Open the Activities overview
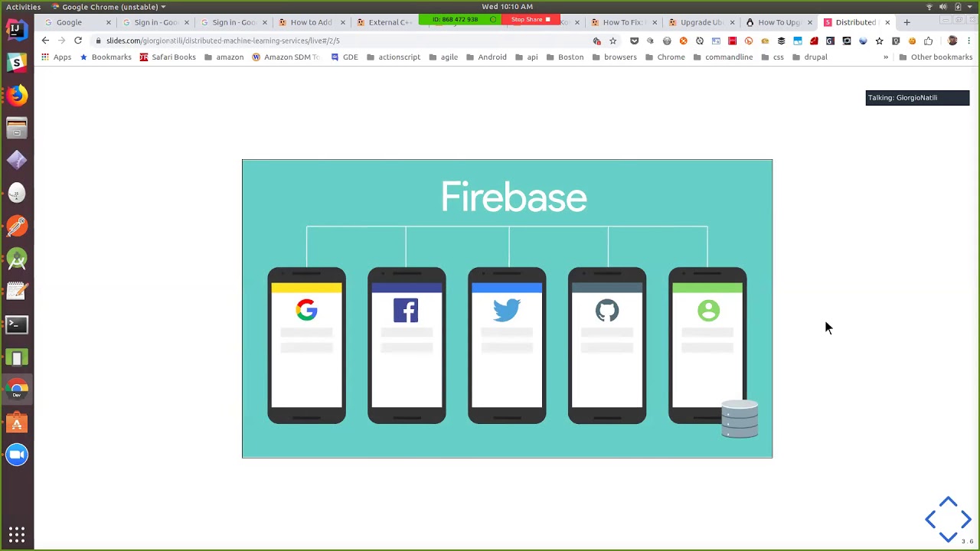The height and width of the screenshot is (551, 980). click(x=23, y=7)
